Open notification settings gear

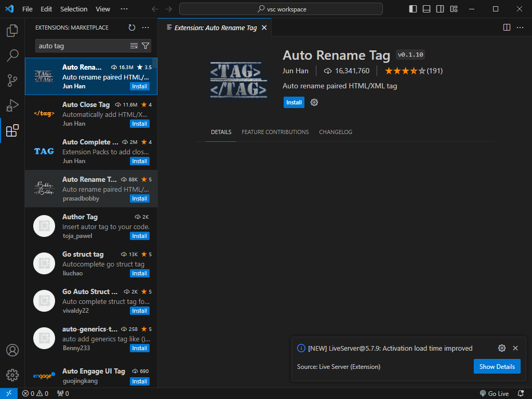[502, 348]
